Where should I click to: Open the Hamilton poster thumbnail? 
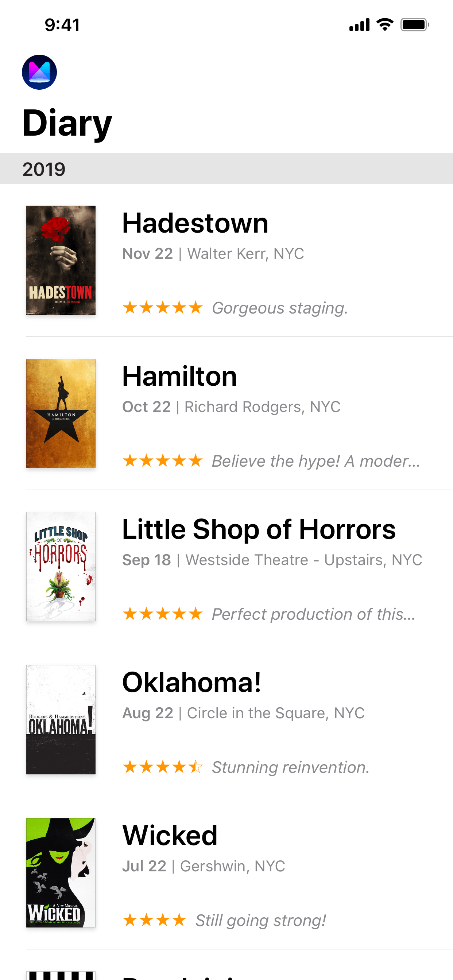click(x=61, y=413)
